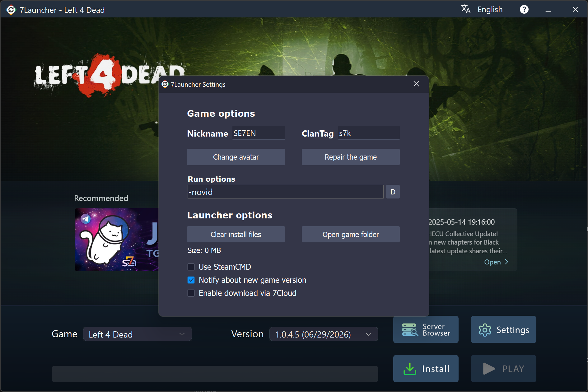Click the 7Launcher Settings dialog title text

pos(198,84)
